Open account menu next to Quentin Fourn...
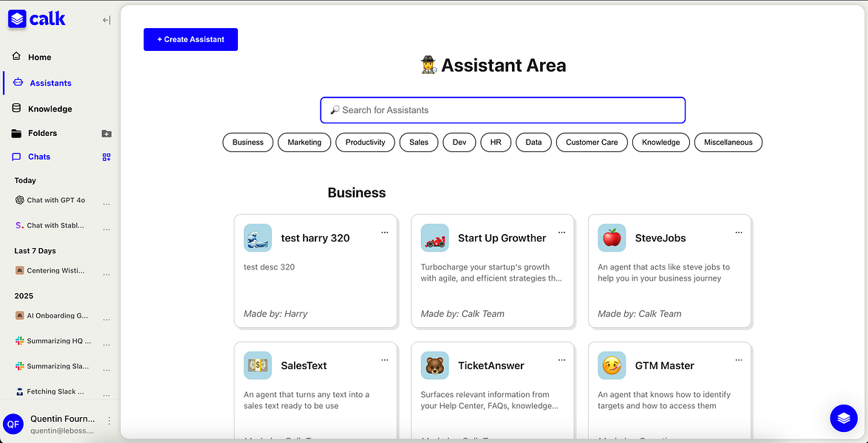Screen dimensions: 868x443 click(x=109, y=421)
